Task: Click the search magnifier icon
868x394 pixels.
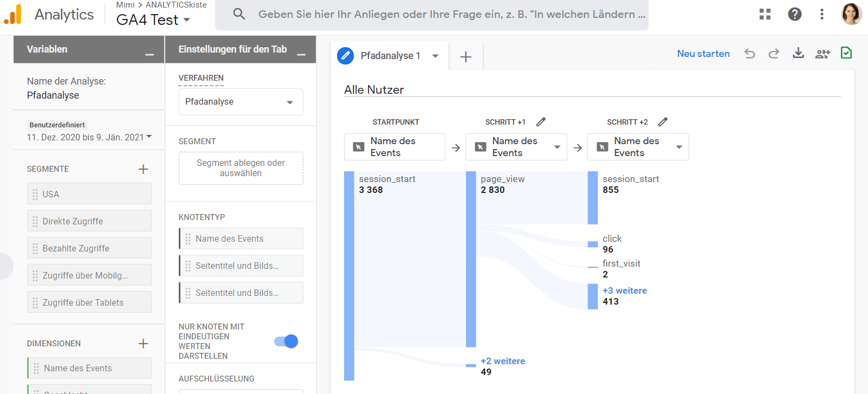Action: [x=239, y=14]
